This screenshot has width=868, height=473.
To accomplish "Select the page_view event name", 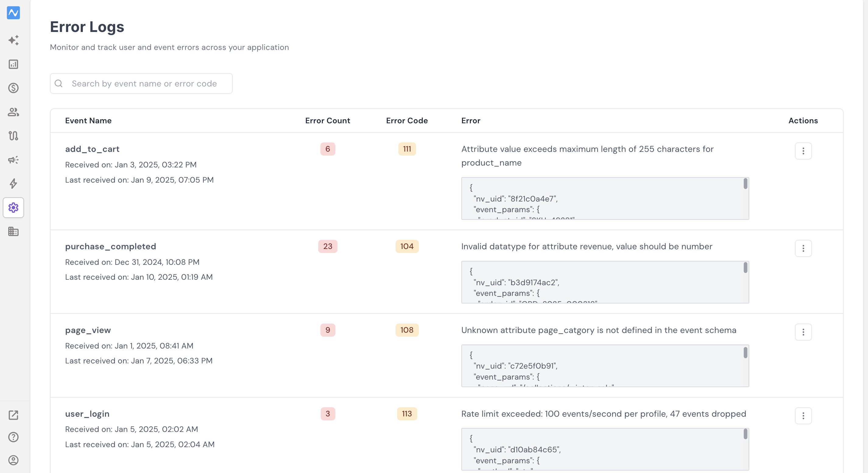I will pos(88,330).
